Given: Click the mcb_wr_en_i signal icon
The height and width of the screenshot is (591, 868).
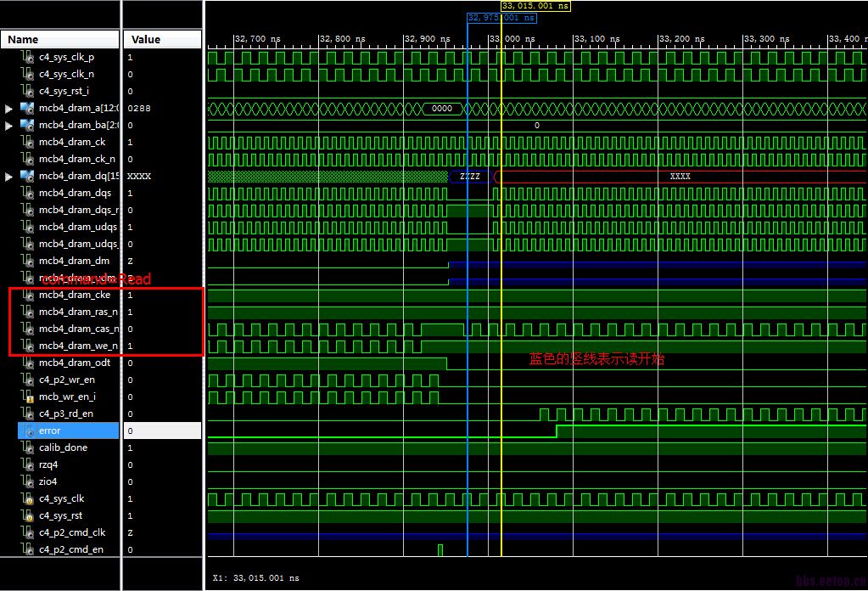Looking at the screenshot, I should 27,397.
